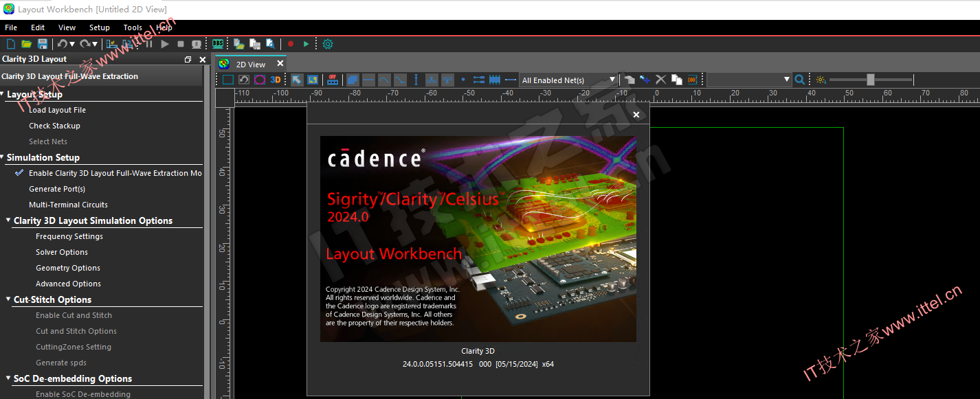The height and width of the screenshot is (399, 980).
Task: Close the 2D View tab
Action: [x=280, y=63]
